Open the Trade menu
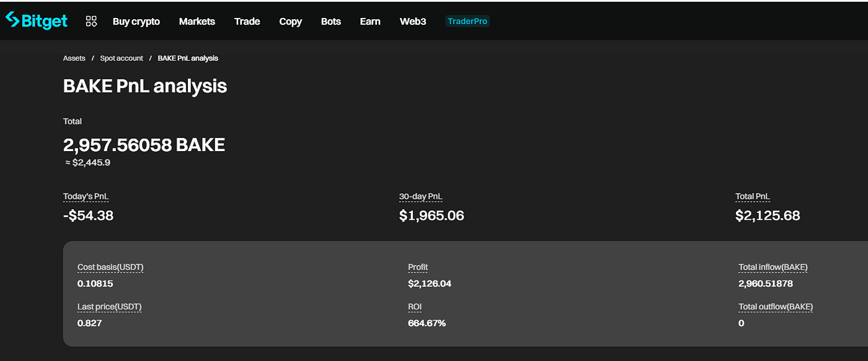Screen dimensions: 868x361 tap(247, 22)
